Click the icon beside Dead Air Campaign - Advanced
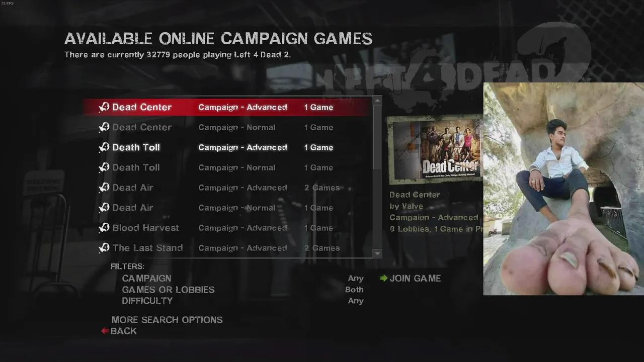This screenshot has height=362, width=644. (x=104, y=188)
